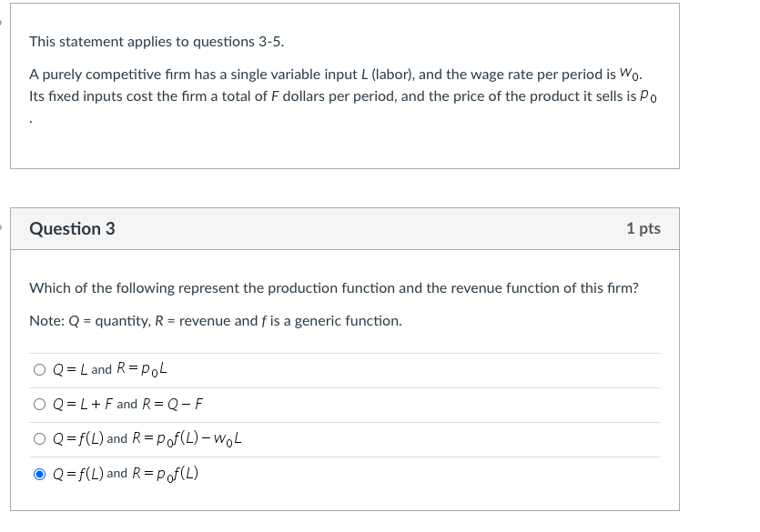The height and width of the screenshot is (532, 760).
Task: Choose the option with revenue p0f(L) − w0L
Action: pos(38,437)
